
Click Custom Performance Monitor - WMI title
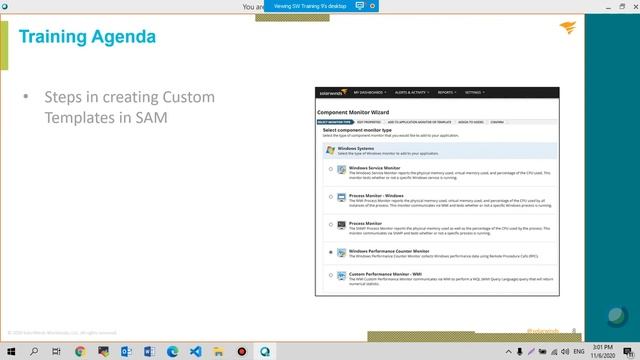[x=385, y=274]
